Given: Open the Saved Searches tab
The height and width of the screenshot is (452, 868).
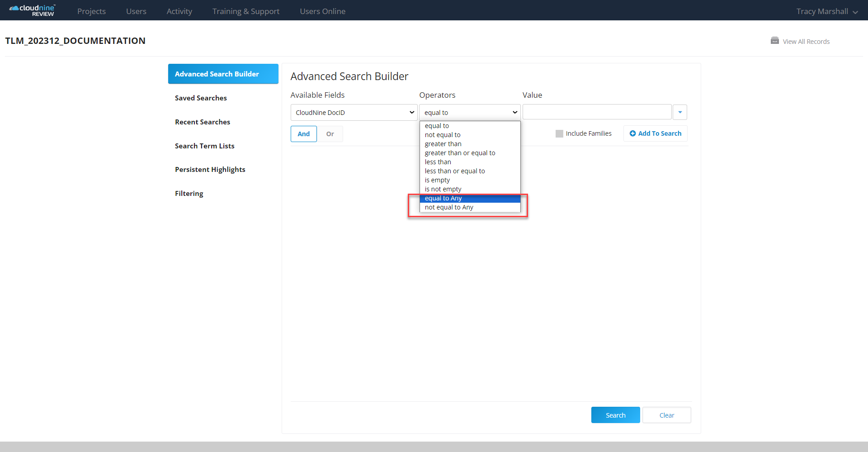Looking at the screenshot, I should tap(201, 98).
